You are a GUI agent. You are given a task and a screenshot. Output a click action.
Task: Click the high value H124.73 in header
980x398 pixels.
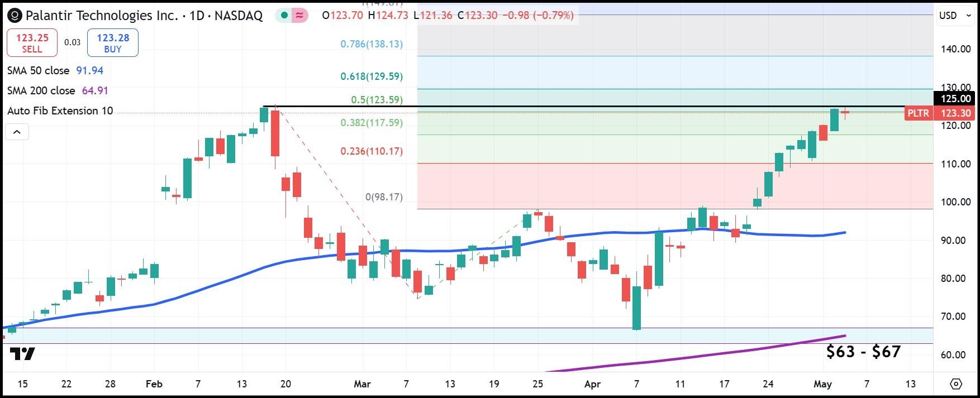pyautogui.click(x=388, y=16)
